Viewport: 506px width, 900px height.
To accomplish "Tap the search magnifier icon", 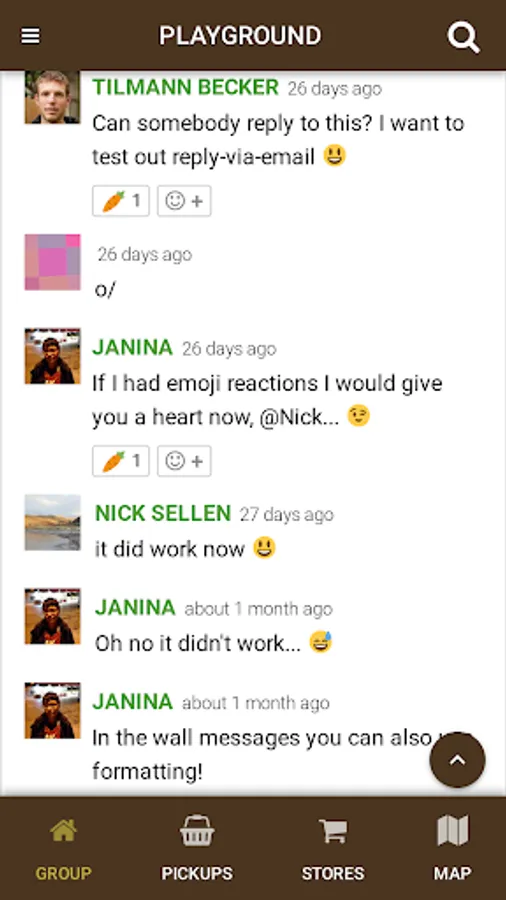I will click(463, 37).
